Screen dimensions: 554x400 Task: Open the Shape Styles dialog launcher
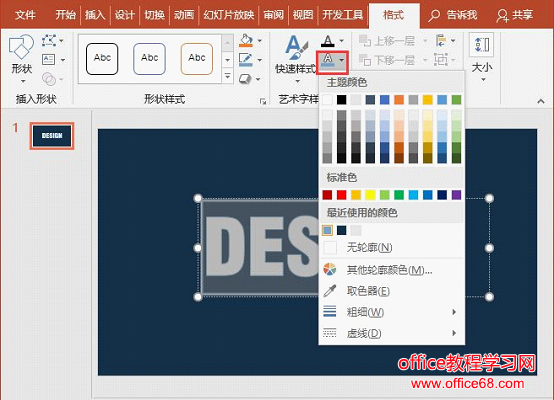[263, 102]
